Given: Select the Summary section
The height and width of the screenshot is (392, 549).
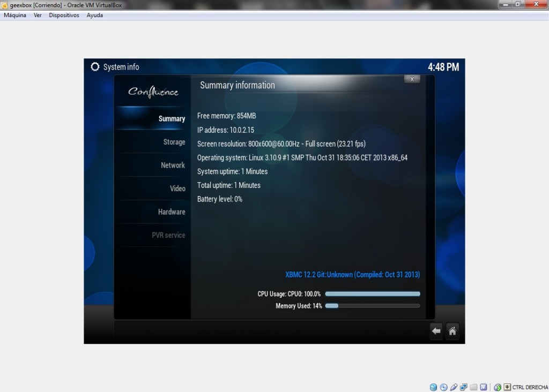Looking at the screenshot, I should pyautogui.click(x=172, y=119).
